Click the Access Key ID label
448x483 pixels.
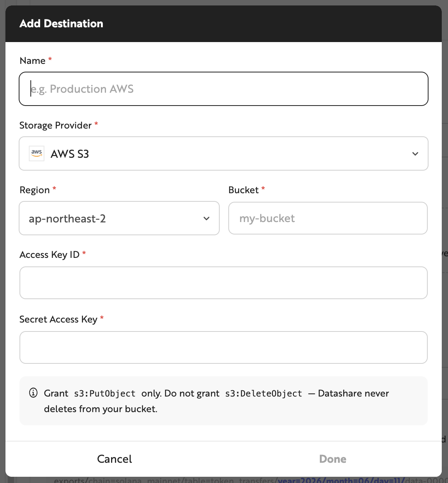tap(49, 255)
